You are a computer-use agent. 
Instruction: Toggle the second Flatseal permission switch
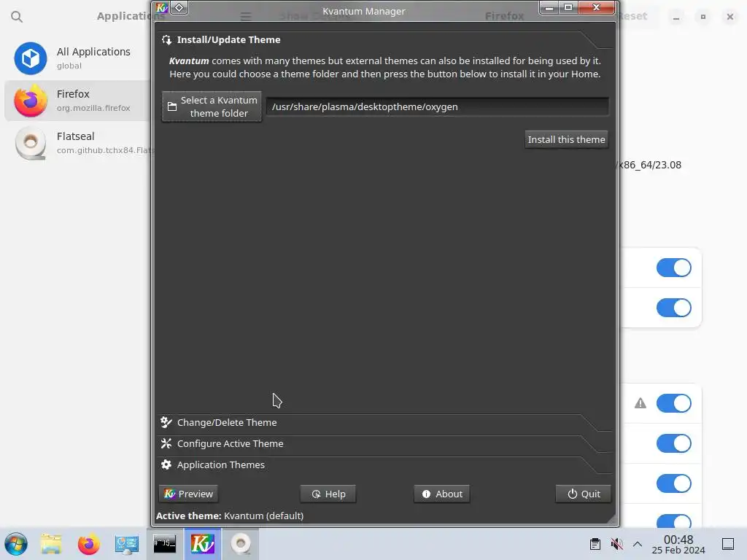pyautogui.click(x=673, y=308)
